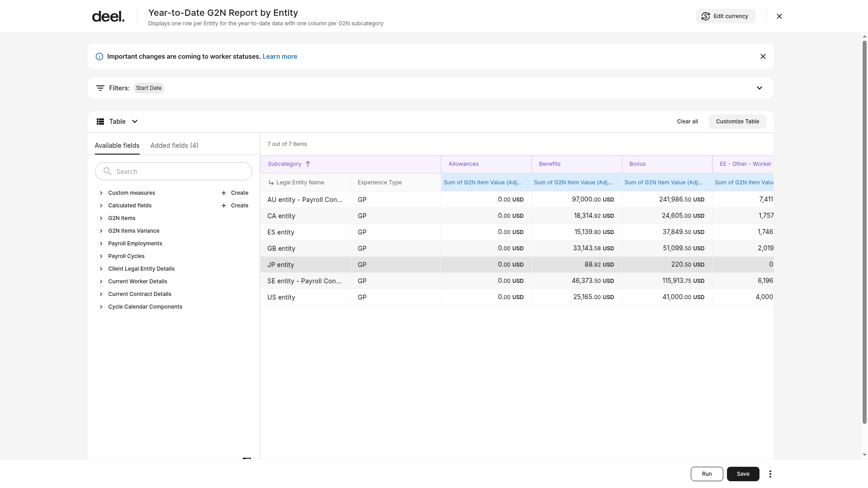Click the filters funnel icon
The height and width of the screenshot is (488, 868).
(x=100, y=88)
